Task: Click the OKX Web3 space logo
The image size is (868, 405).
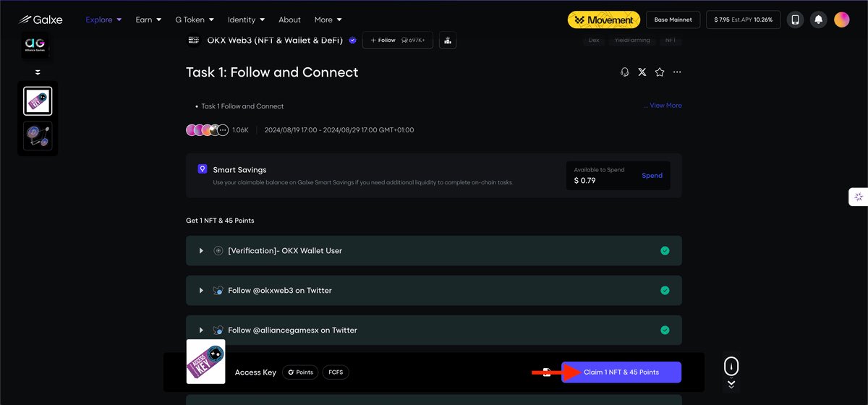Action: (193, 40)
